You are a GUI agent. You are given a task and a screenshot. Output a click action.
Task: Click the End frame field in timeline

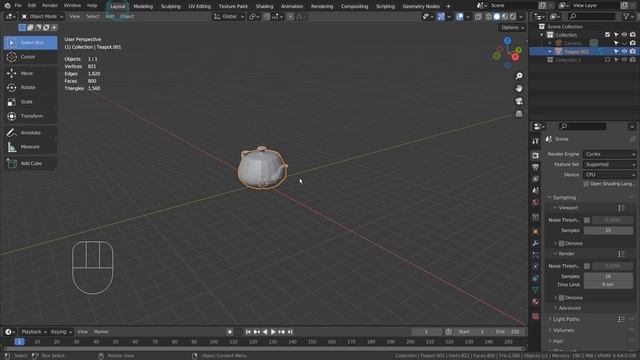(x=508, y=332)
